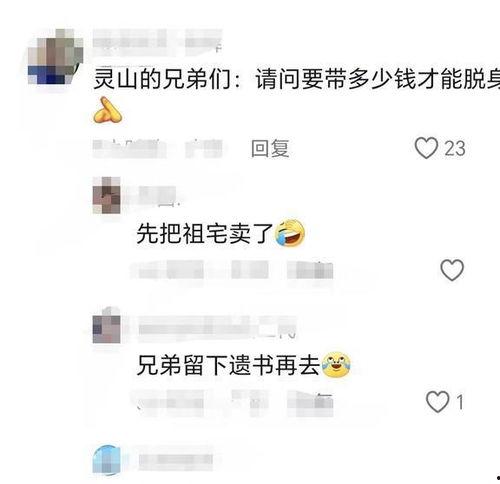The height and width of the screenshot is (484, 500).
Task: Like the comment with 23 likes
Action: pos(426,148)
